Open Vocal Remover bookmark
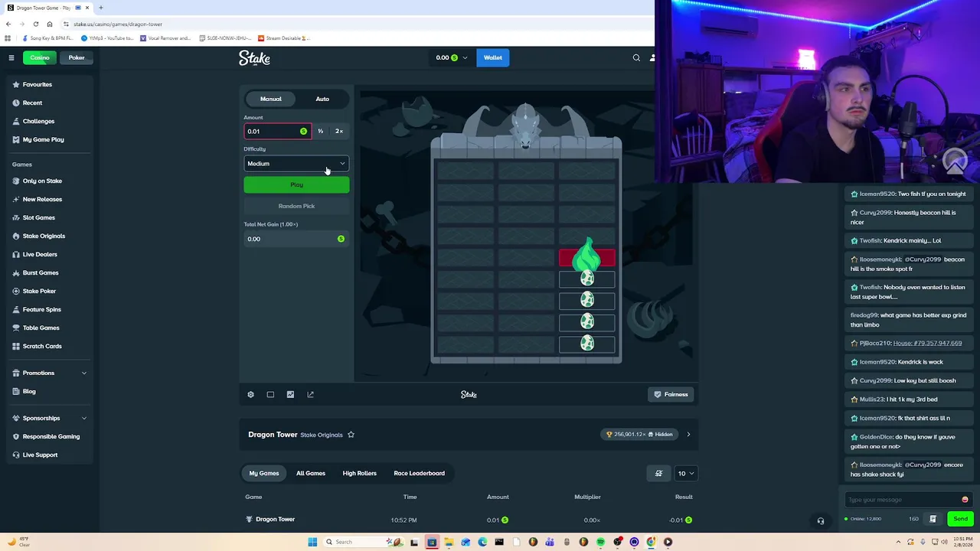Viewport: 980px width, 551px height. (x=165, y=37)
